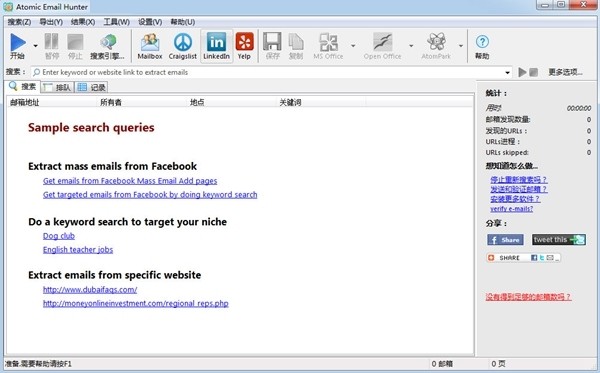Click the blue Start (开始) play icon
600x373 pixels.
coord(18,42)
